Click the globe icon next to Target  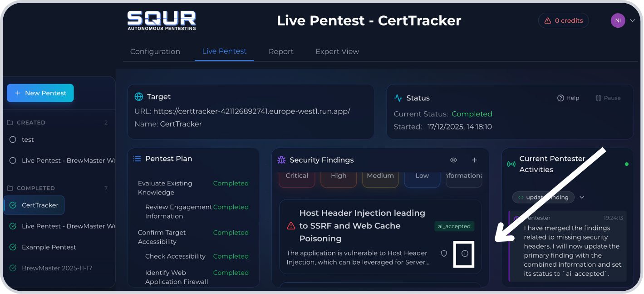click(x=139, y=97)
